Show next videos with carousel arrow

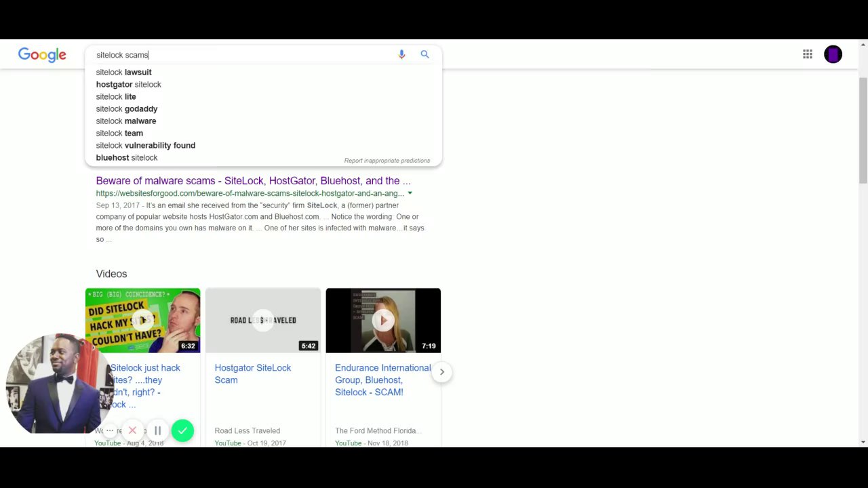point(441,371)
